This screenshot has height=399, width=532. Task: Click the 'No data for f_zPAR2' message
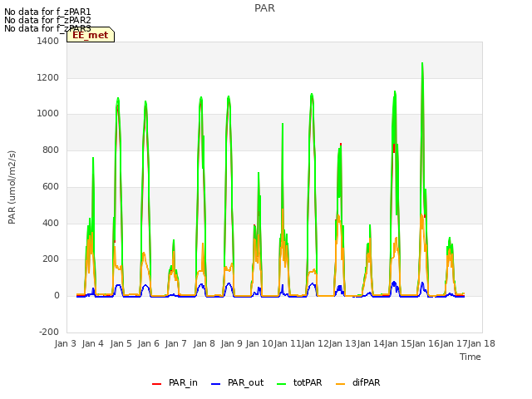coord(47,20)
